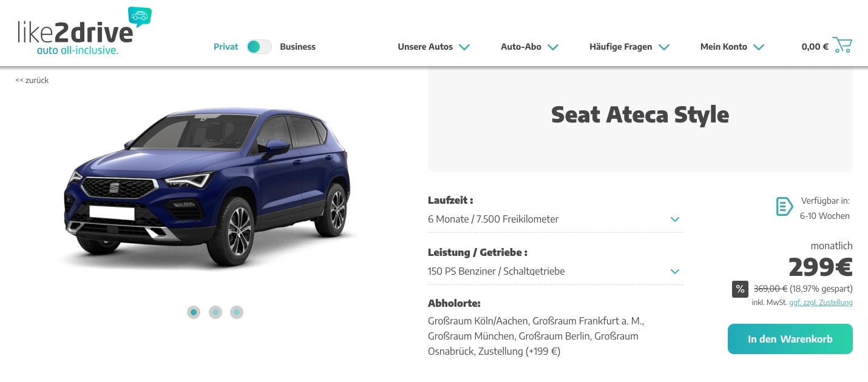Click the percent discount badge icon
Screen dimensions: 868x382
(740, 289)
